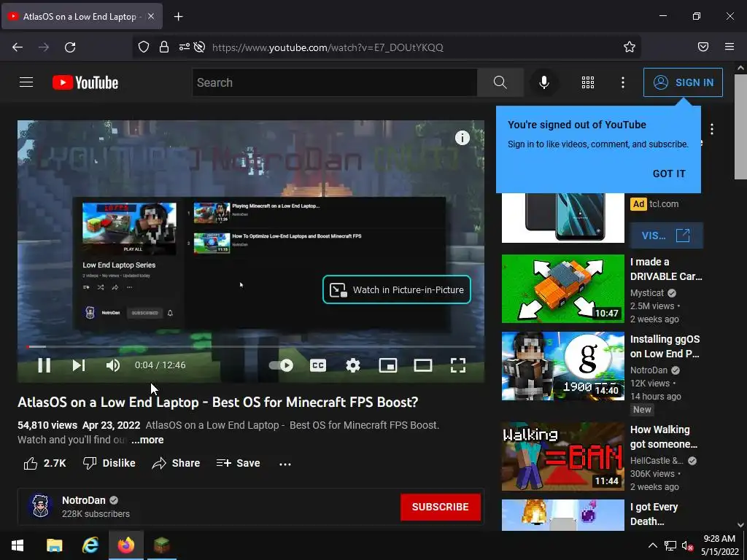
Task: Open a new Firefox tab
Action: click(178, 17)
